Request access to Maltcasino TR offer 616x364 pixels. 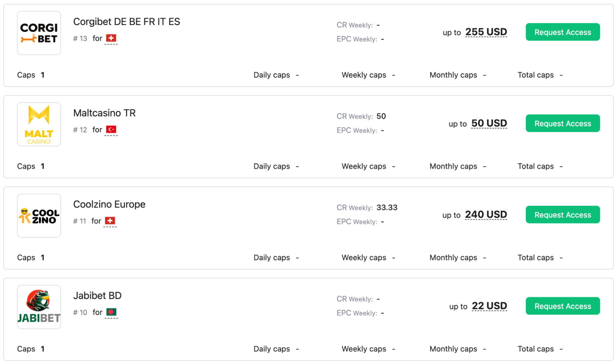click(562, 123)
